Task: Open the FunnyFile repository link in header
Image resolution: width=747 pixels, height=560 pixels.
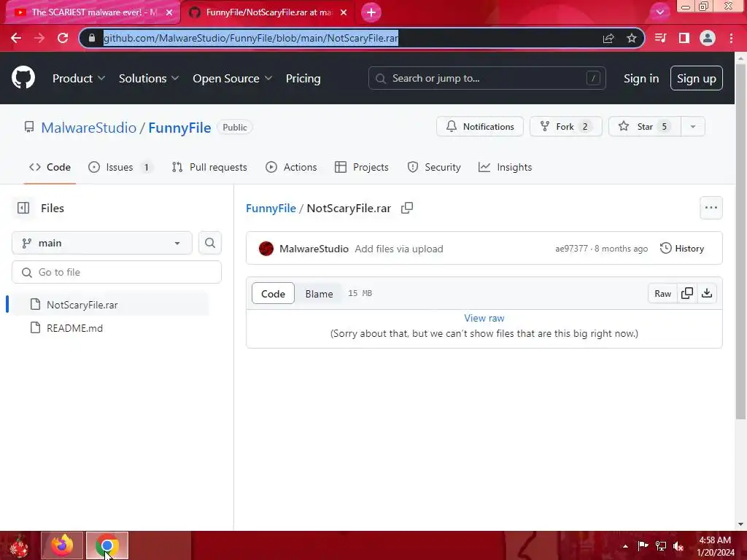Action: 179,128
